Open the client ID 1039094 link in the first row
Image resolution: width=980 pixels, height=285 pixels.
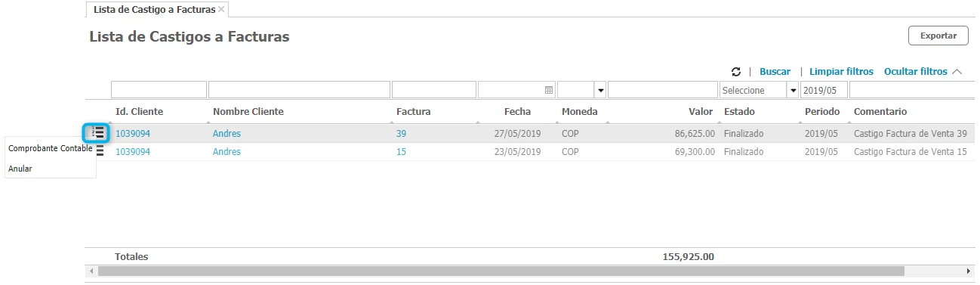click(x=133, y=133)
